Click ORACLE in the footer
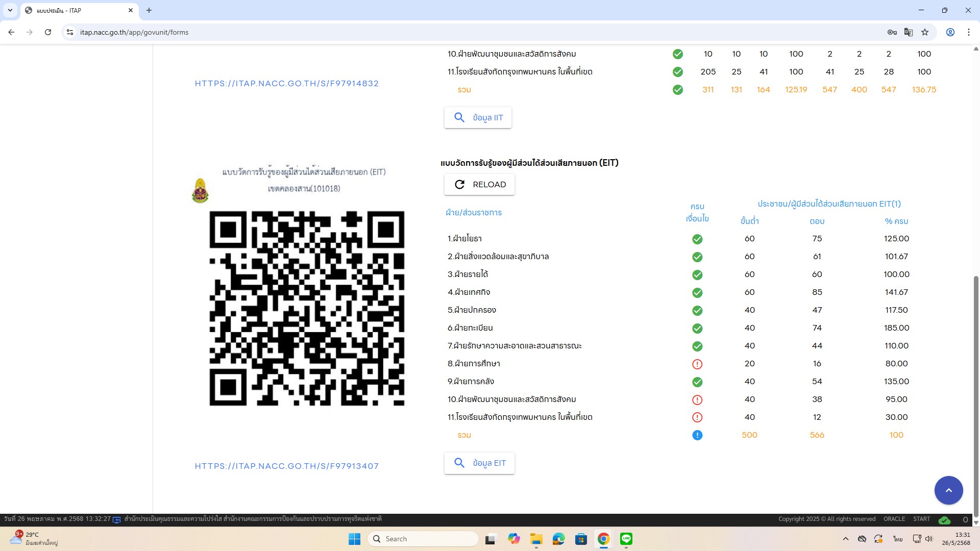Viewport: 980px width, 551px height. [x=894, y=519]
